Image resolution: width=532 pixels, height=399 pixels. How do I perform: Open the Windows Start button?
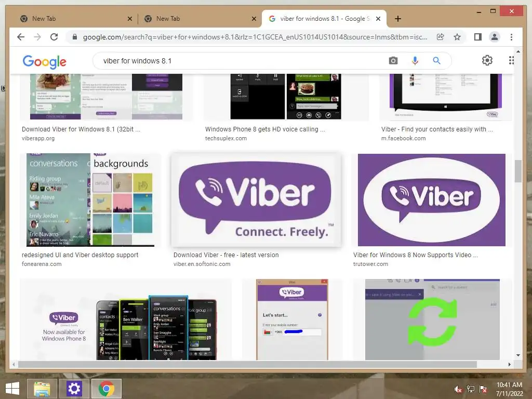pyautogui.click(x=12, y=389)
